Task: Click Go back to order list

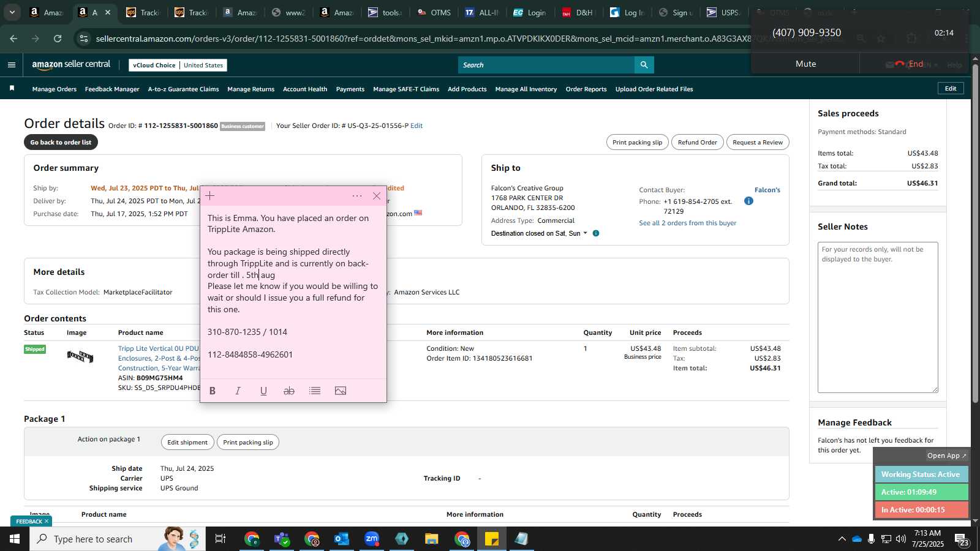Action: 61,143
